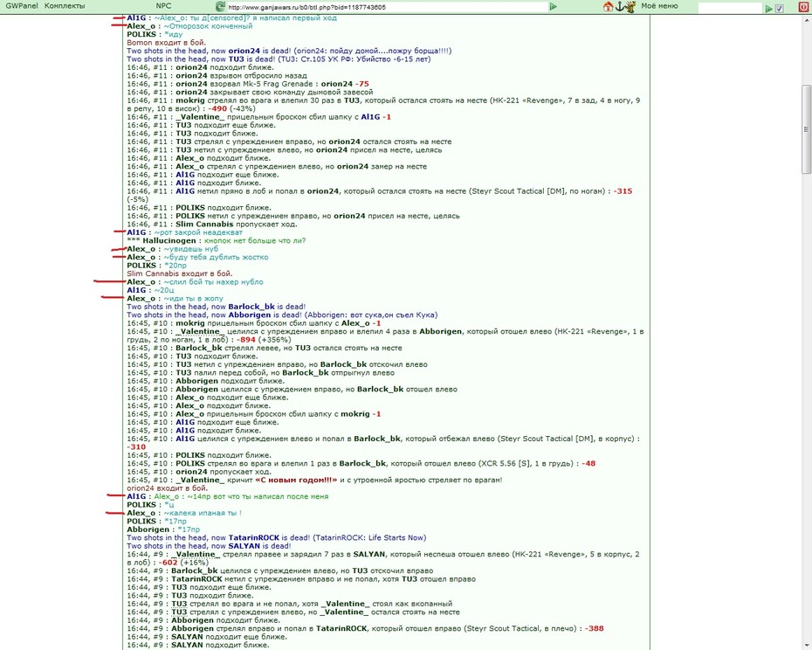Click Hallucinogen chat author name

point(169,240)
